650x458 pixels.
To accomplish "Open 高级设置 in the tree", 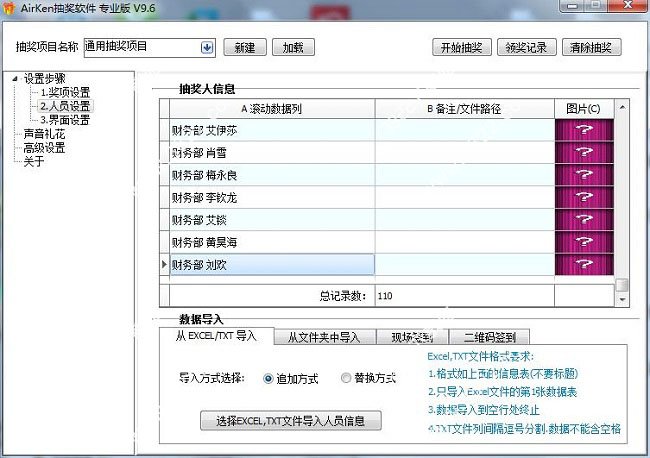I will [44, 148].
